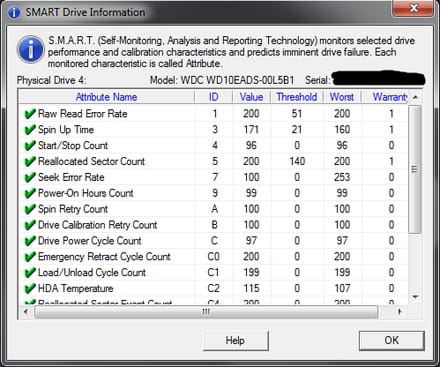Click the checkmark icon for HDA Temperature
This screenshot has width=440, height=367.
(30, 288)
